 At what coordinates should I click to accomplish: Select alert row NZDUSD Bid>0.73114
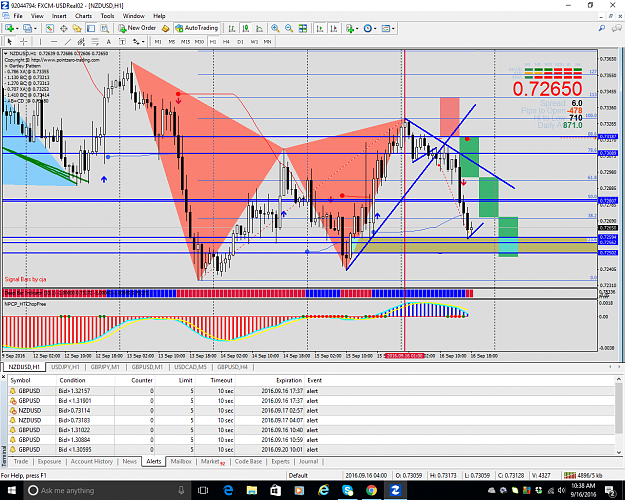(312, 410)
